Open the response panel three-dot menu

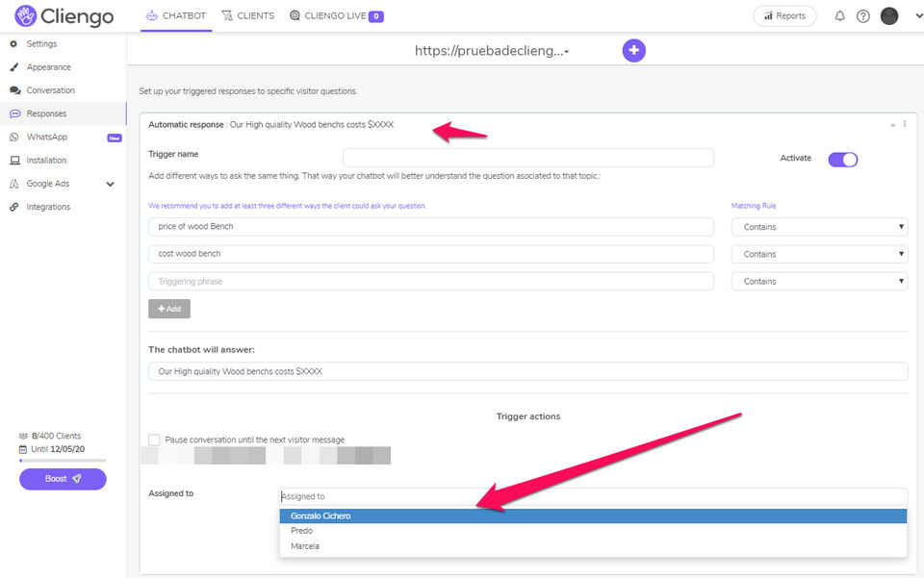tap(905, 124)
